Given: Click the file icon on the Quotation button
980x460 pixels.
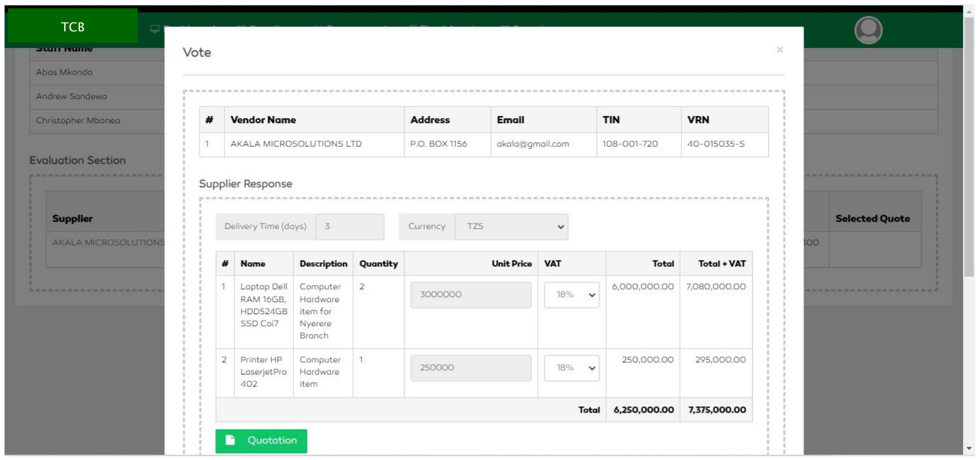Looking at the screenshot, I should click(x=230, y=440).
